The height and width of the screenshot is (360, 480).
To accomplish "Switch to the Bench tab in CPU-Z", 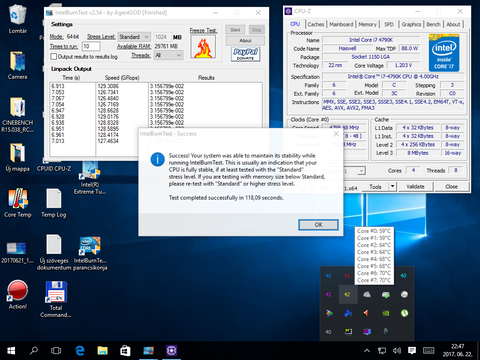I will [x=433, y=24].
